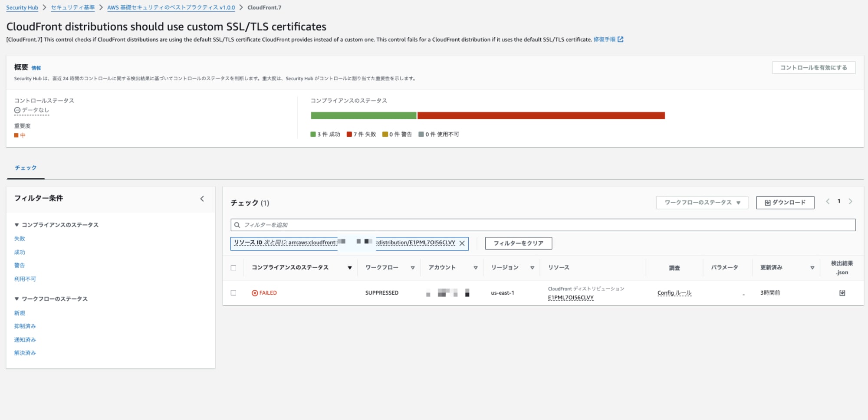Screen dimensions: 868x420
Task: Open the E1PML7OI56CLVY resource link
Action: click(570, 298)
